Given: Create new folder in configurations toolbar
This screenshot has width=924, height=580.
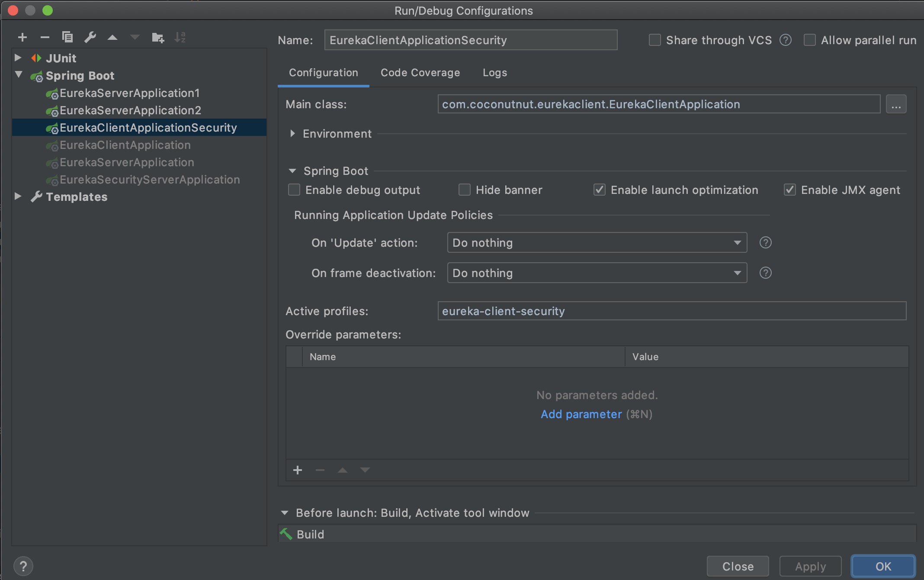Looking at the screenshot, I should click(158, 38).
